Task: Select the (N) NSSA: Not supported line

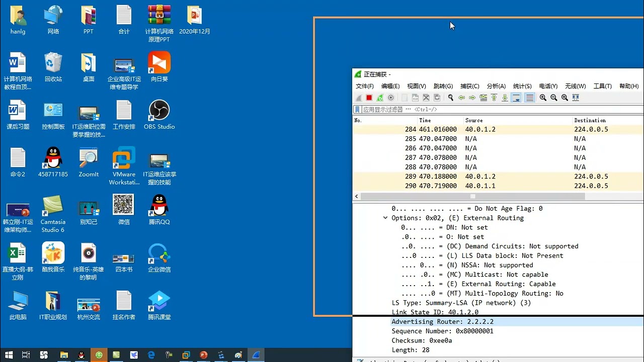Action: coord(467,265)
